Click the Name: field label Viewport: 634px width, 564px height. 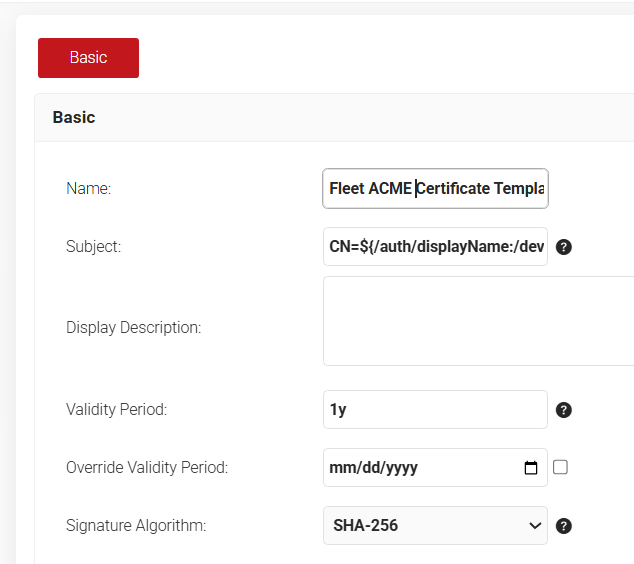point(89,188)
